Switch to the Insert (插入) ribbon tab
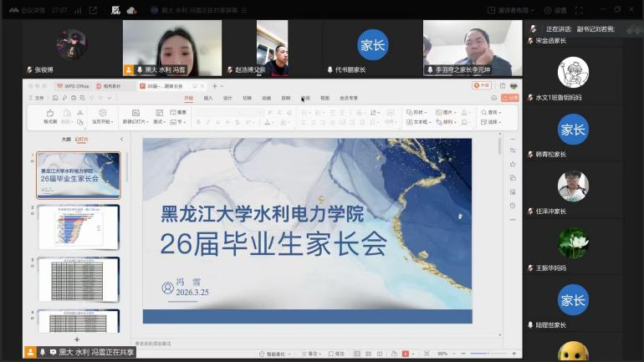644x362 pixels. [x=207, y=98]
